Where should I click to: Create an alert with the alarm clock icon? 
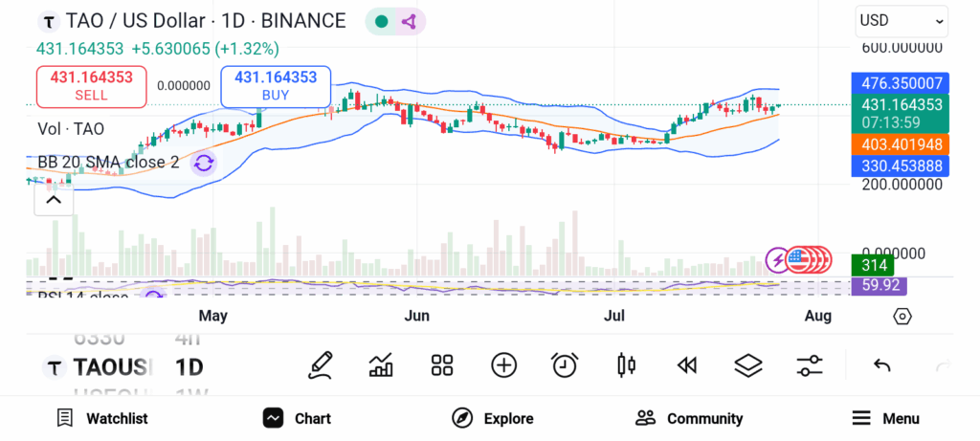(x=565, y=364)
